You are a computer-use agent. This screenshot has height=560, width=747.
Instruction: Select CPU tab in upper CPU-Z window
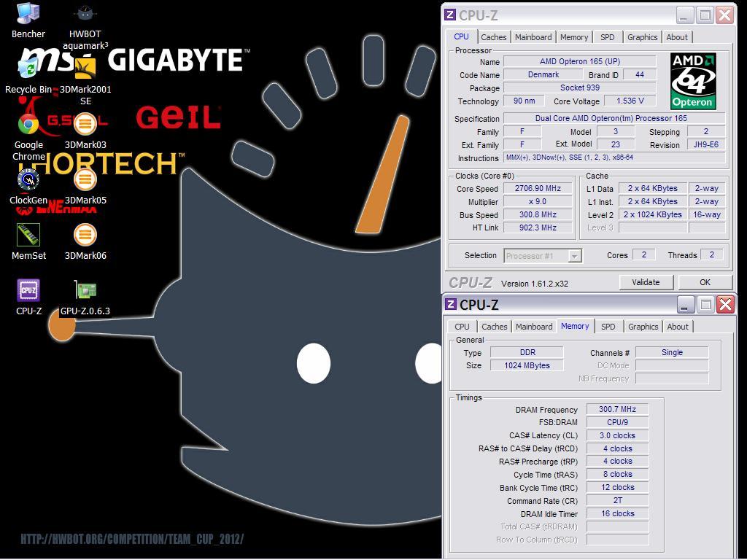coord(461,36)
